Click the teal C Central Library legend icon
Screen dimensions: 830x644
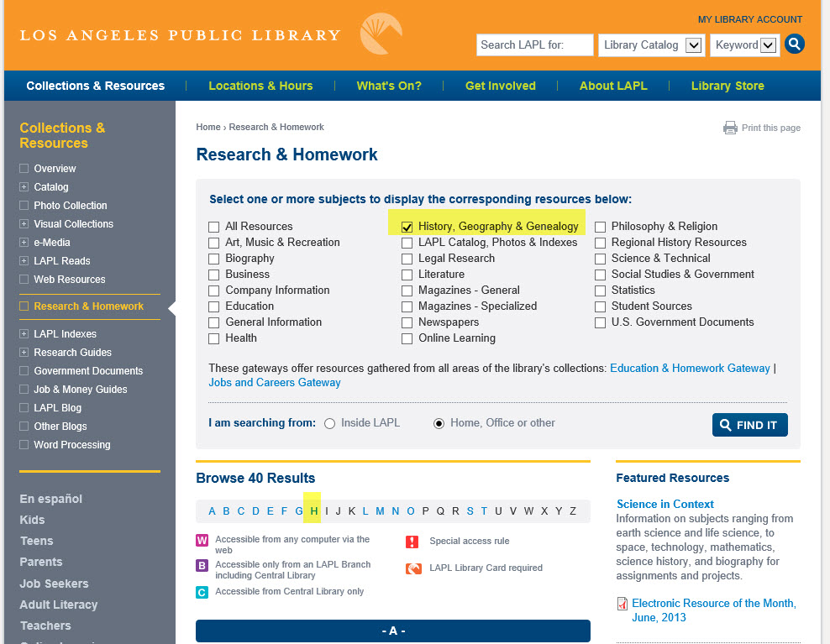click(202, 592)
